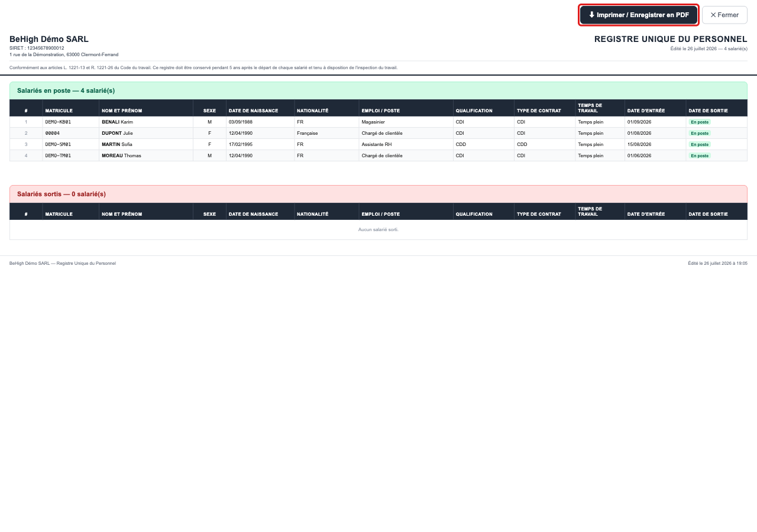Screen dimensions: 757x532
Task: Click entry date 01/08/2026
Action: tap(639, 133)
